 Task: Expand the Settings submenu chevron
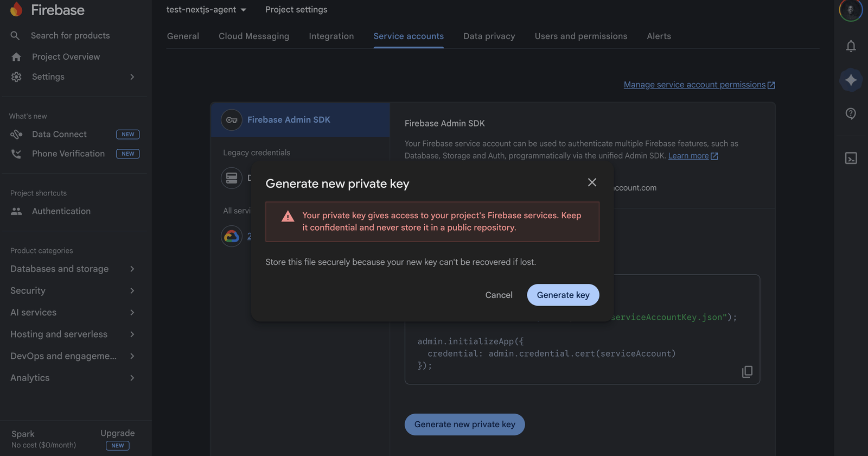click(132, 77)
